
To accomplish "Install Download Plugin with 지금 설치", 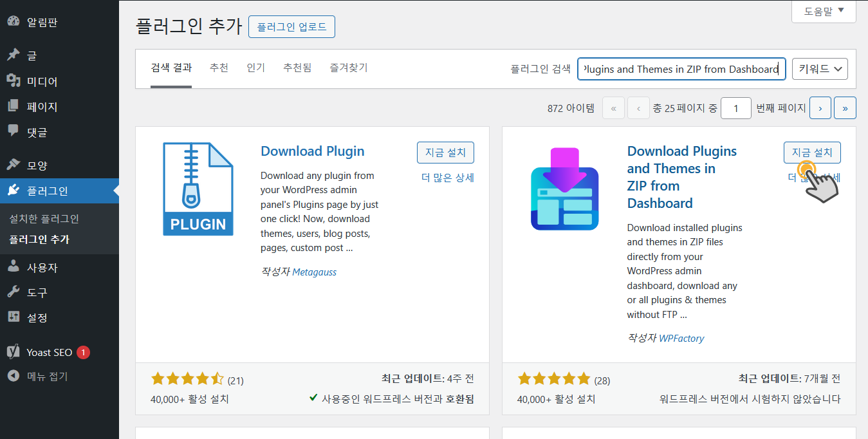I will point(445,153).
